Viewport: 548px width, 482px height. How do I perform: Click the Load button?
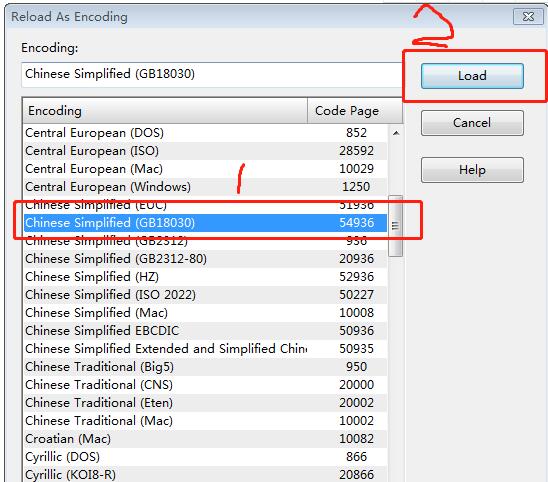472,76
